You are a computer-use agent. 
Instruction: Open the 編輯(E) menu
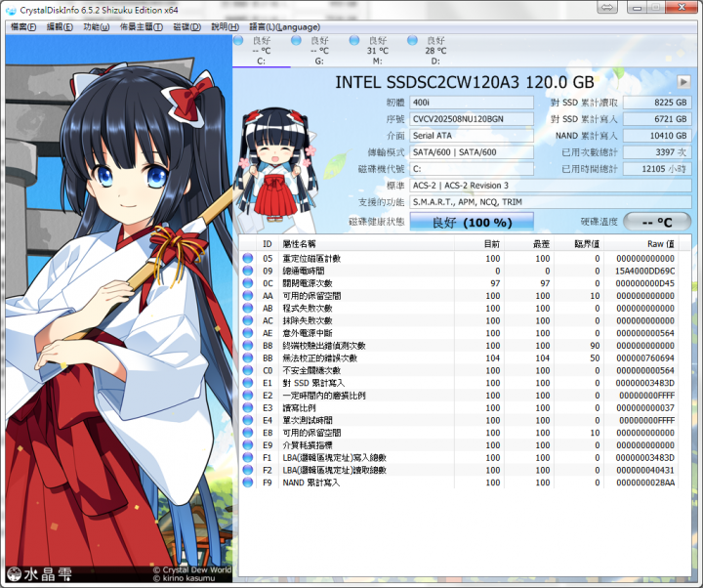click(60, 27)
